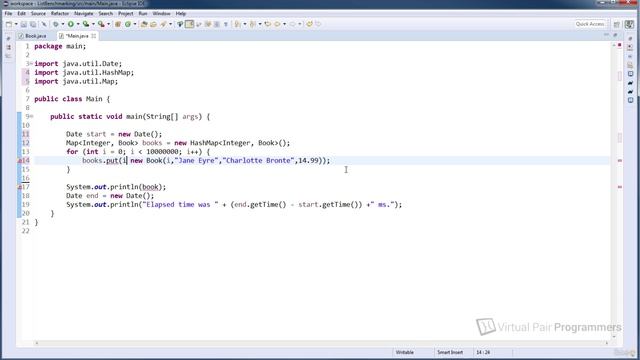Click the Last Edit Location icon

pos(268,24)
